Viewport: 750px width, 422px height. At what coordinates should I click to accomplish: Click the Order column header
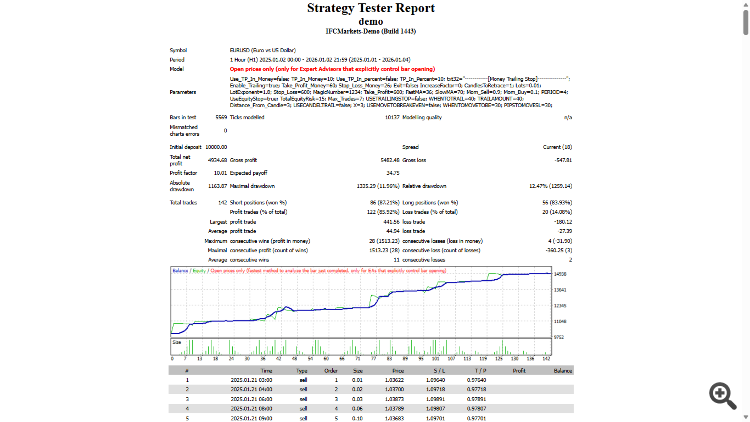coord(331,371)
